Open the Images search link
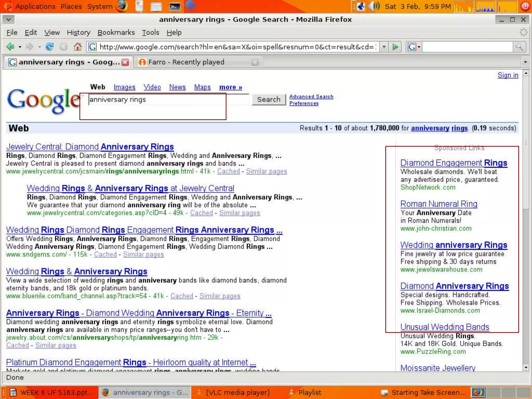Screen dimensions: 532x399 coord(124,87)
